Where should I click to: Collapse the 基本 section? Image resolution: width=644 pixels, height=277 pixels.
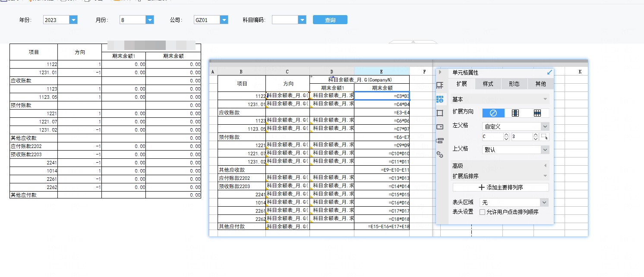click(x=545, y=99)
